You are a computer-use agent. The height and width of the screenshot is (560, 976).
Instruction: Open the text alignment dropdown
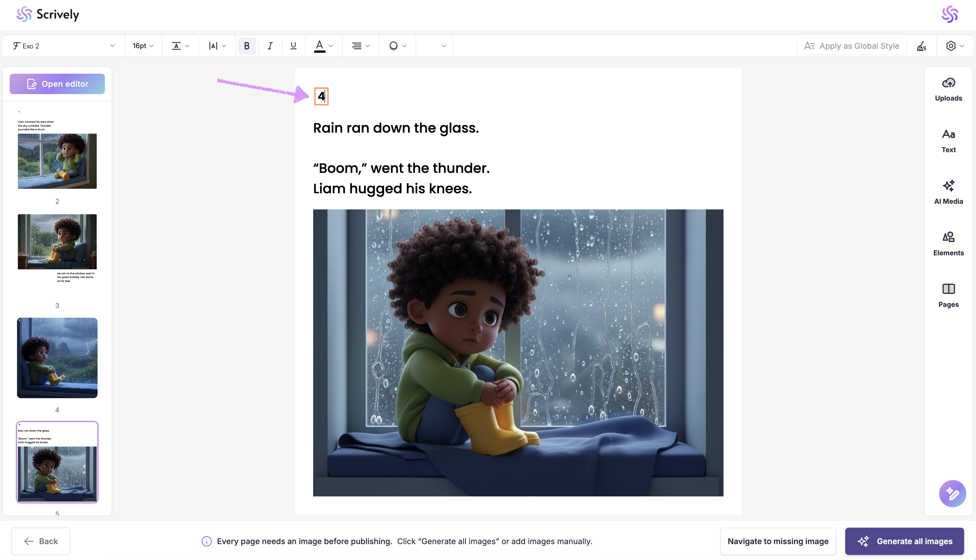click(360, 46)
